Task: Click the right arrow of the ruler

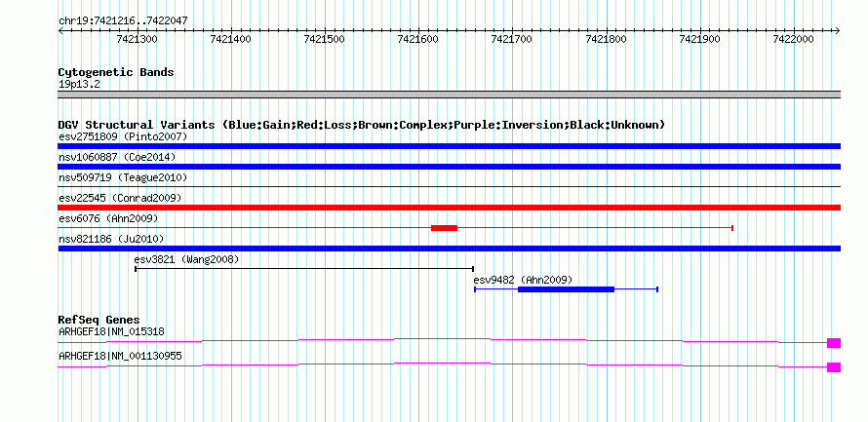Action: click(x=838, y=30)
